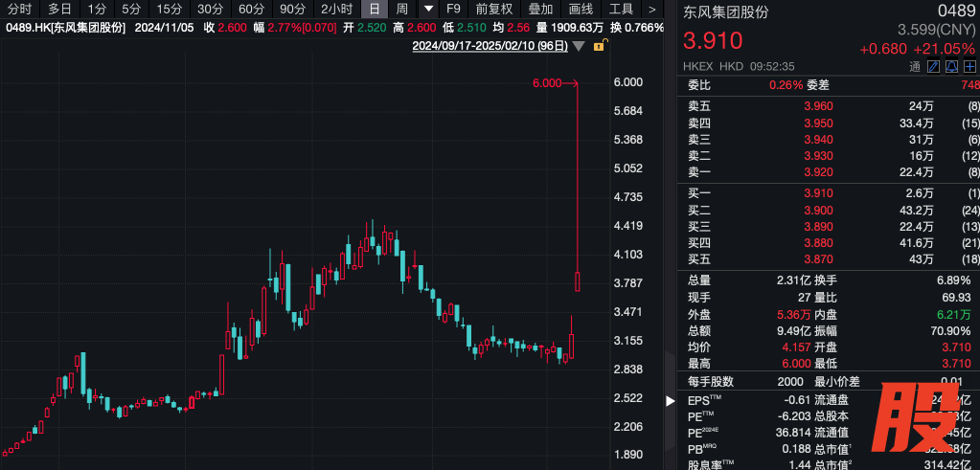
Task: Select the 1分 one-minute period
Action: [x=97, y=9]
